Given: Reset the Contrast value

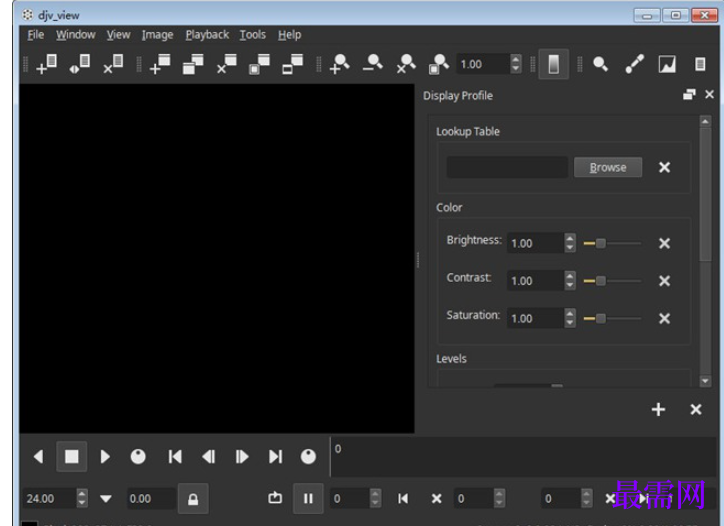Looking at the screenshot, I should click(664, 280).
